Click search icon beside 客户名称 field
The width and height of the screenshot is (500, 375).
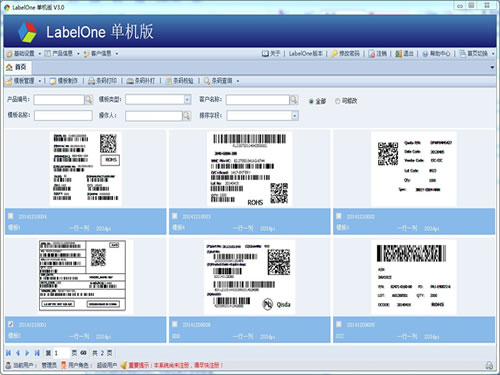point(293,100)
